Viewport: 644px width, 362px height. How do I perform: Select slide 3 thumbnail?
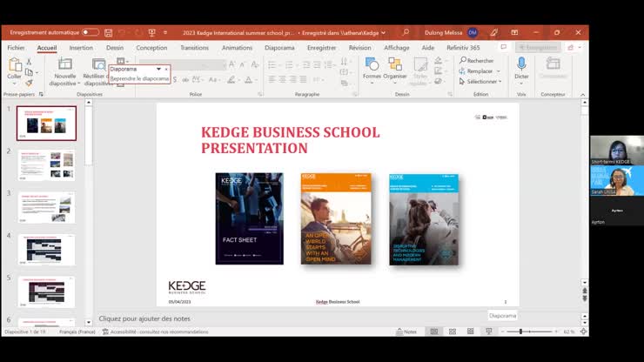[x=47, y=207]
